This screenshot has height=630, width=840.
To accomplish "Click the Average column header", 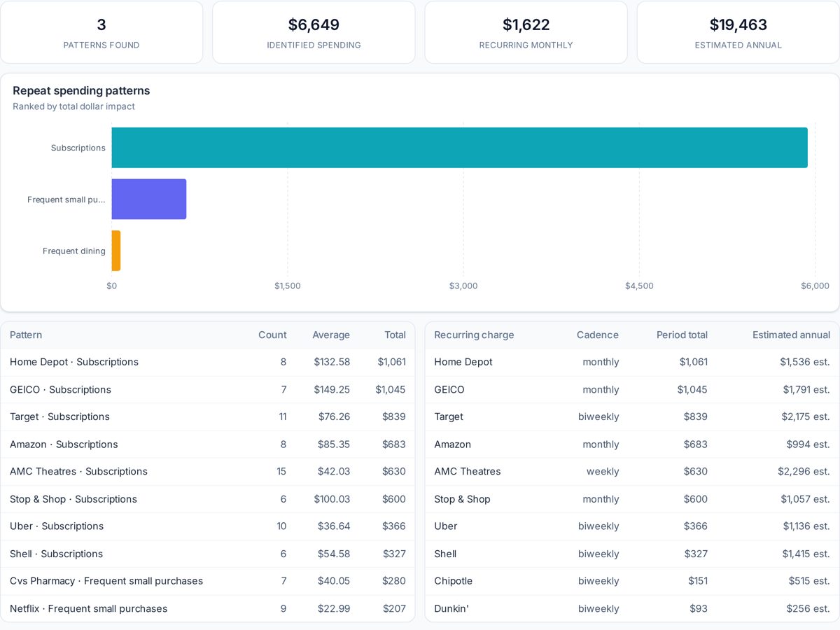I will point(331,335).
